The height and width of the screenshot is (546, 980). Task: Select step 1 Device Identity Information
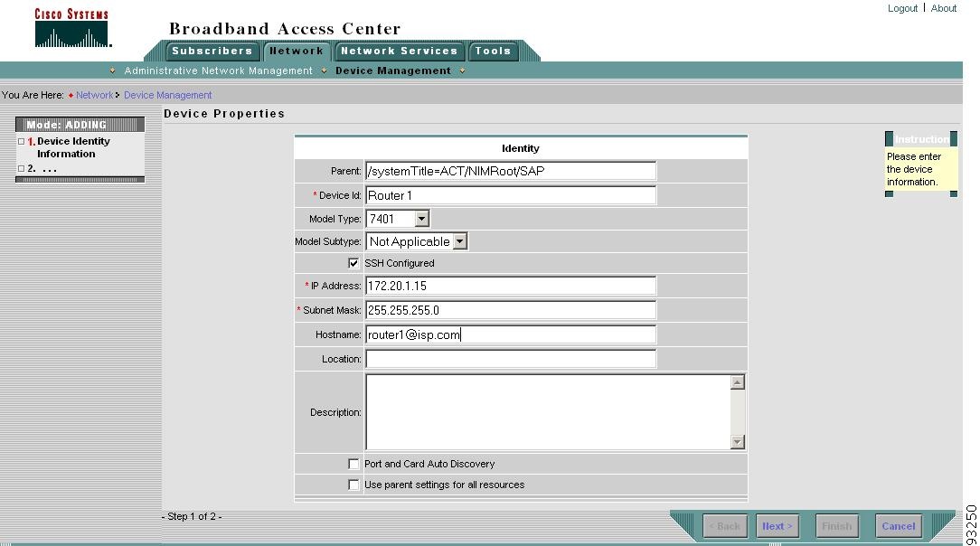(73, 147)
